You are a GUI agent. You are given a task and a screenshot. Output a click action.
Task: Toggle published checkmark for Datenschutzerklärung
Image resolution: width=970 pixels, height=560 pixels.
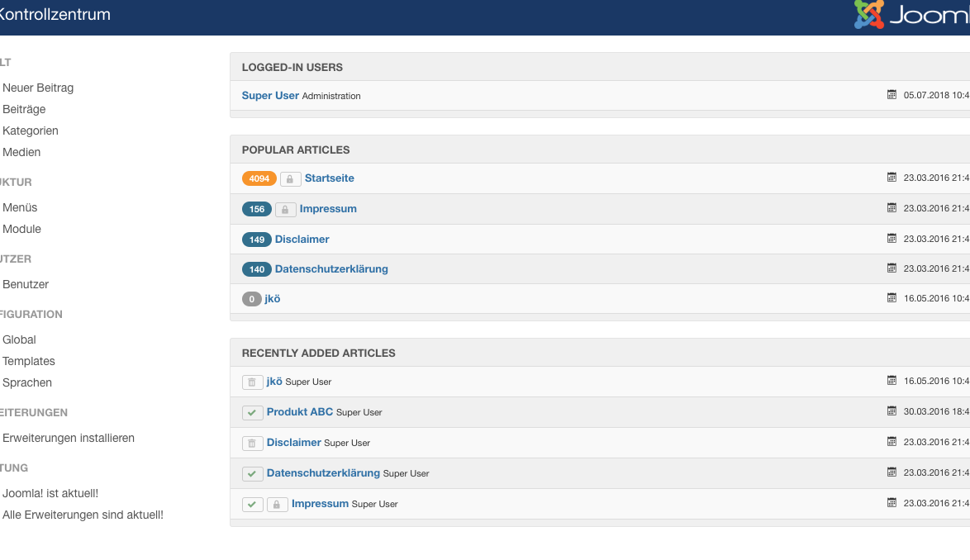[x=252, y=474]
